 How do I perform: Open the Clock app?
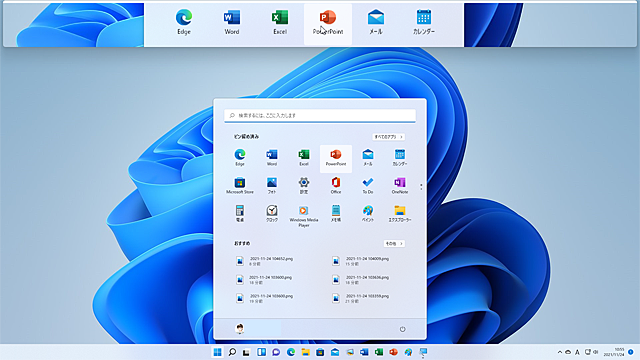pyautogui.click(x=272, y=213)
